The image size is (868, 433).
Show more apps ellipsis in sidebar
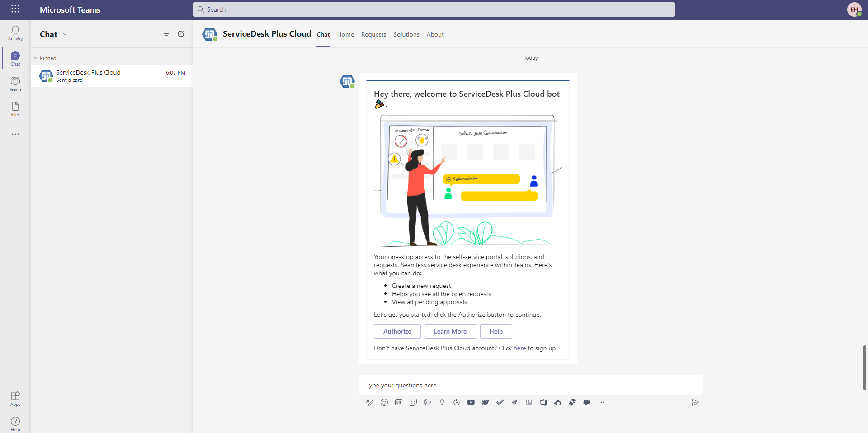(15, 134)
